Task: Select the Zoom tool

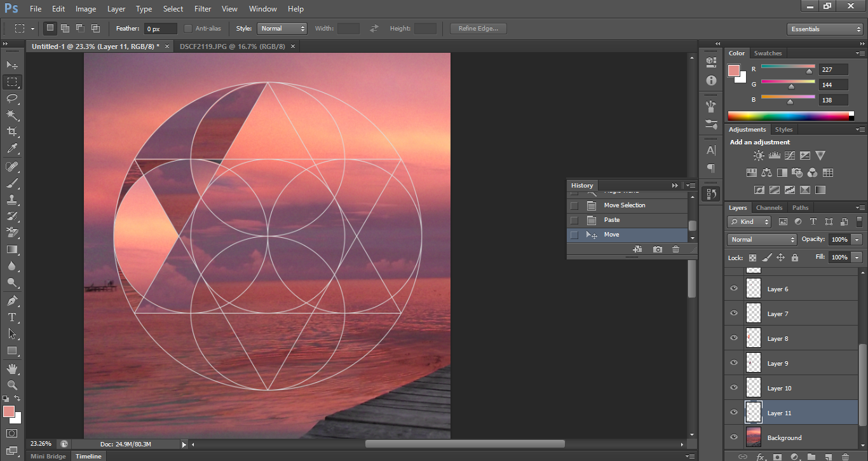Action: coord(12,385)
